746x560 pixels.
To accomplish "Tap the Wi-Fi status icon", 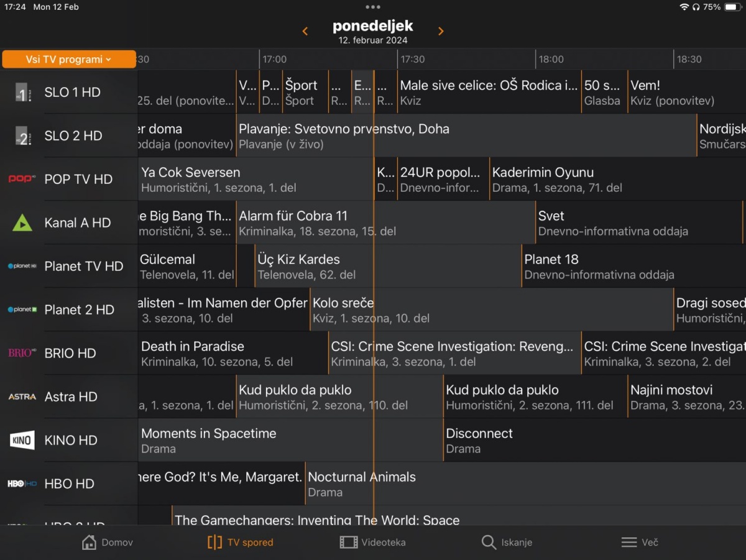I will pos(684,7).
